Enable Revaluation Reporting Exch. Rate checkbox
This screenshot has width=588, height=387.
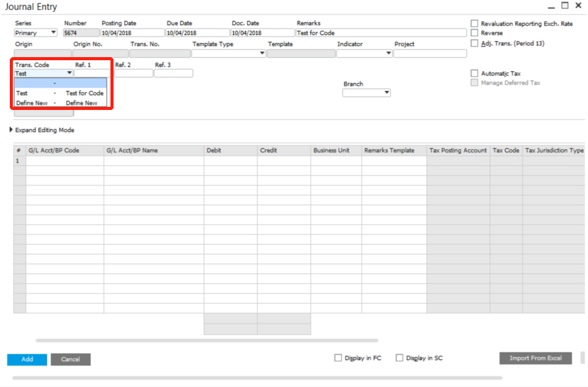[474, 23]
